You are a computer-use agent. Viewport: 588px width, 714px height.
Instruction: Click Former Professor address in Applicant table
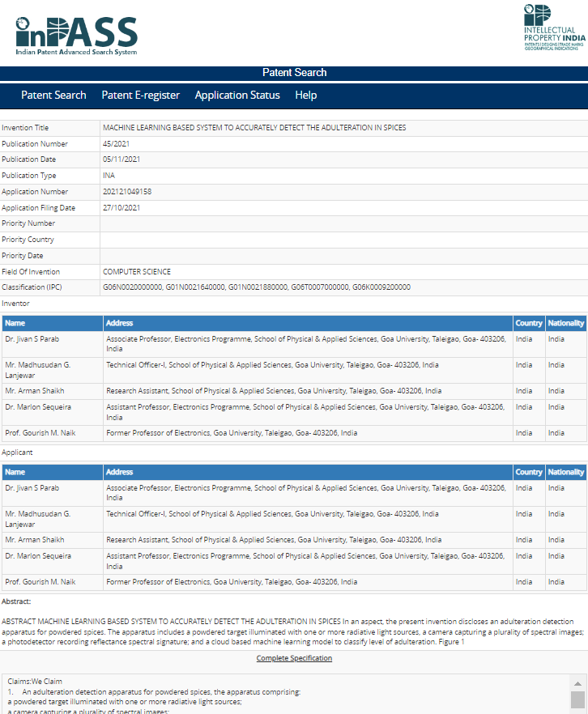232,582
